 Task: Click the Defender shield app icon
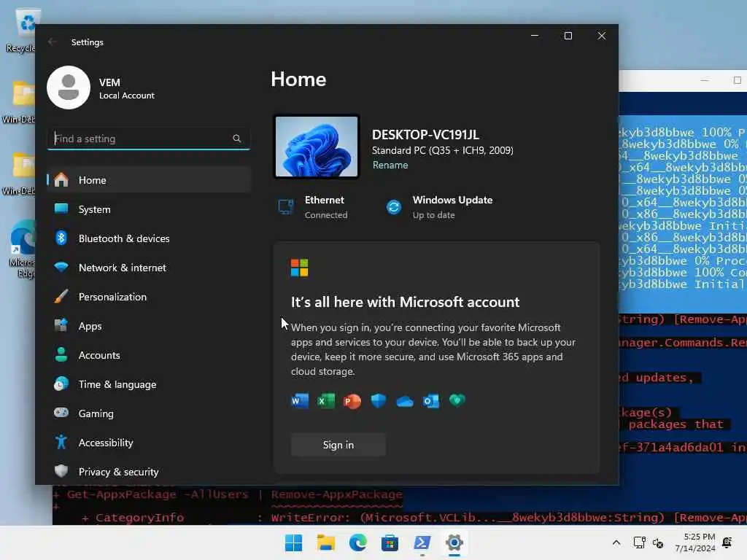click(x=379, y=401)
